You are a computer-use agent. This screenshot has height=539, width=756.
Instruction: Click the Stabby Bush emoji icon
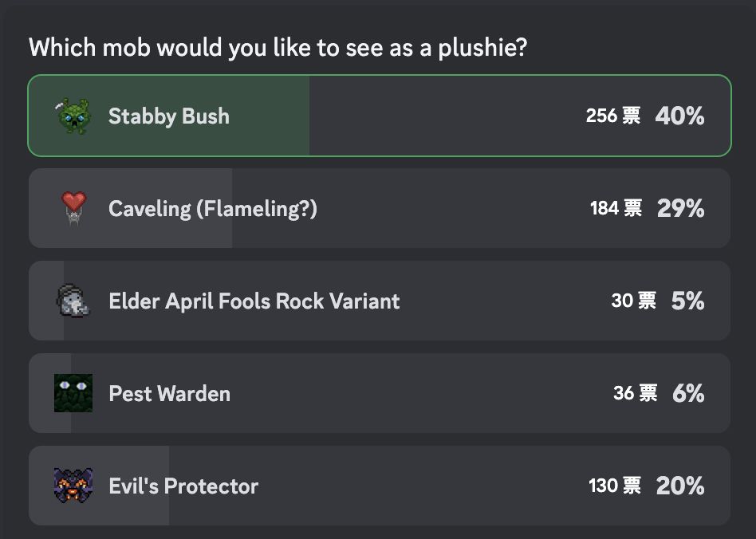click(73, 116)
